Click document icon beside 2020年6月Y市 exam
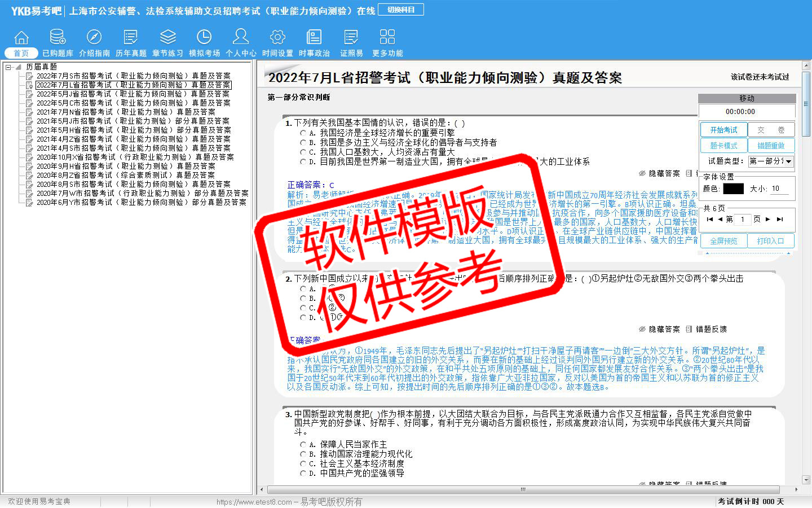 pos(29,202)
